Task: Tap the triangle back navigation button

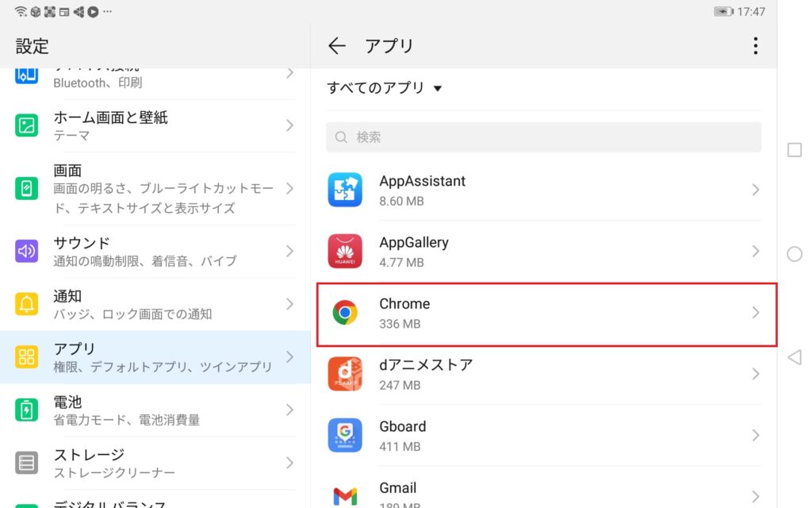Action: [x=795, y=357]
